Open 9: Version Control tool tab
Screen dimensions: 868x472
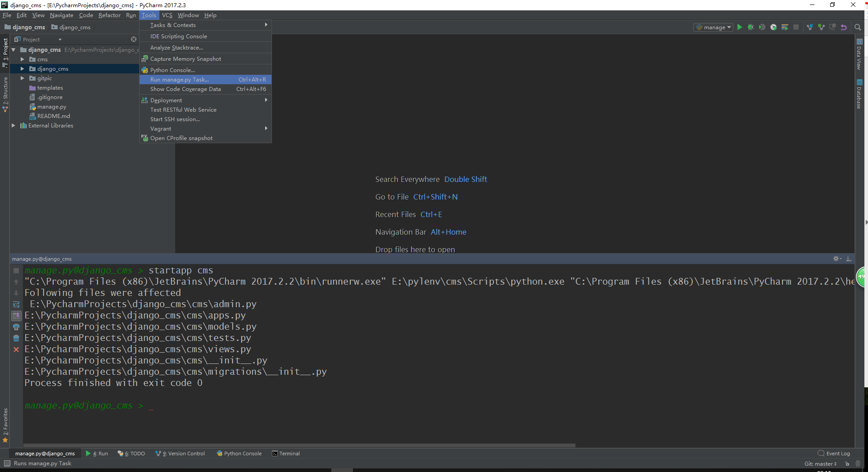point(180,454)
